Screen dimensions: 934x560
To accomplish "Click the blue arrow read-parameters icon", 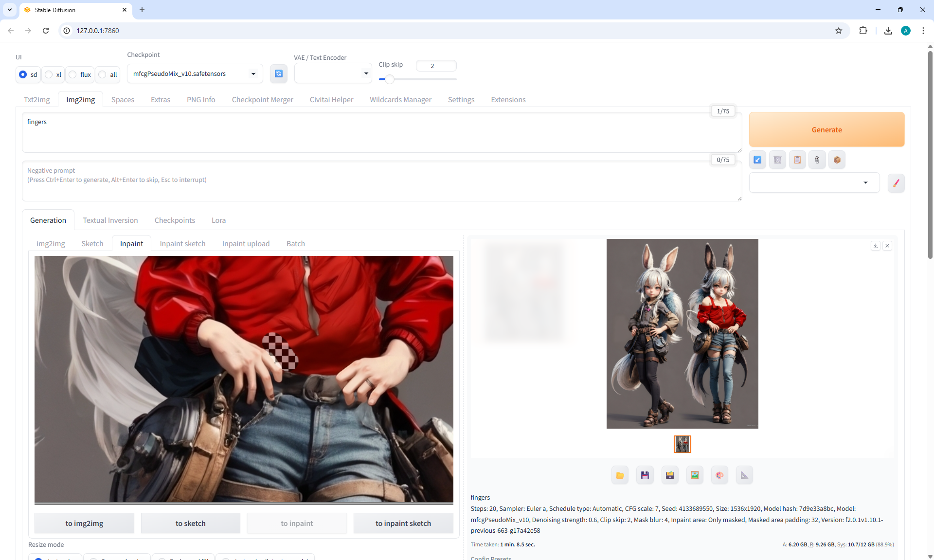I will [x=757, y=160].
